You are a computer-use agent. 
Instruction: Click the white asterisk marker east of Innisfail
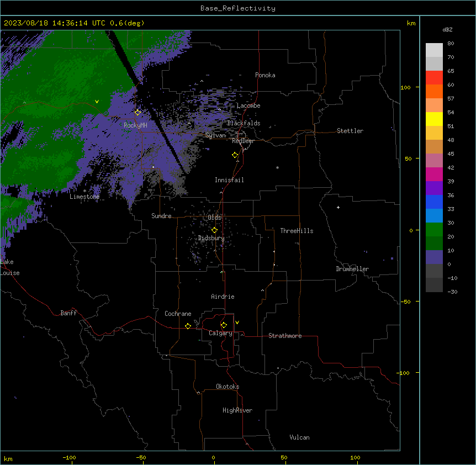click(x=277, y=167)
